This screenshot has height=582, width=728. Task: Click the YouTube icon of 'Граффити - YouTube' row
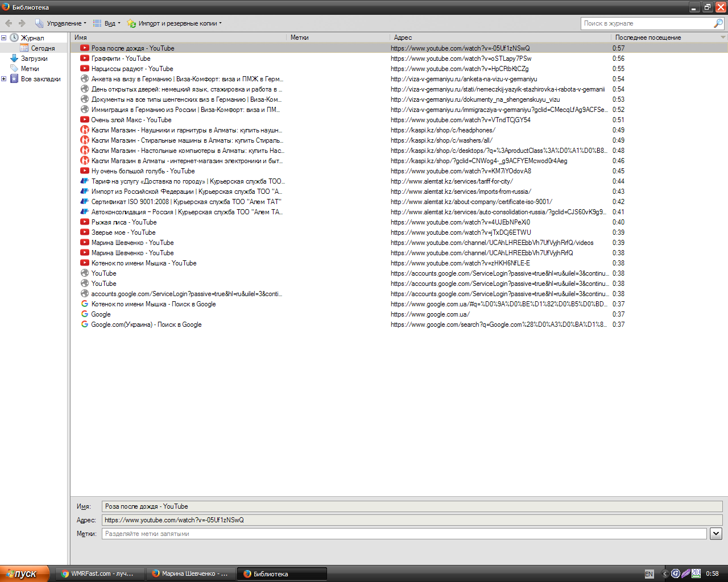click(x=85, y=59)
